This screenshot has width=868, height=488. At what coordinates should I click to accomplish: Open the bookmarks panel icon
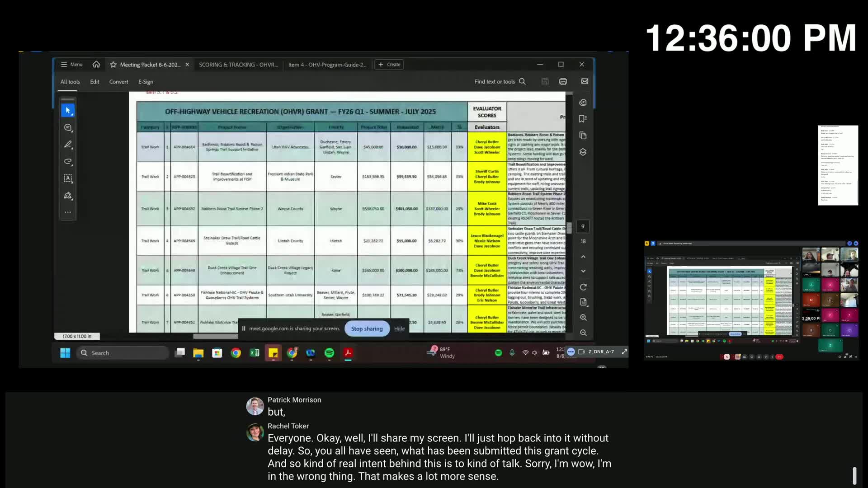click(583, 119)
